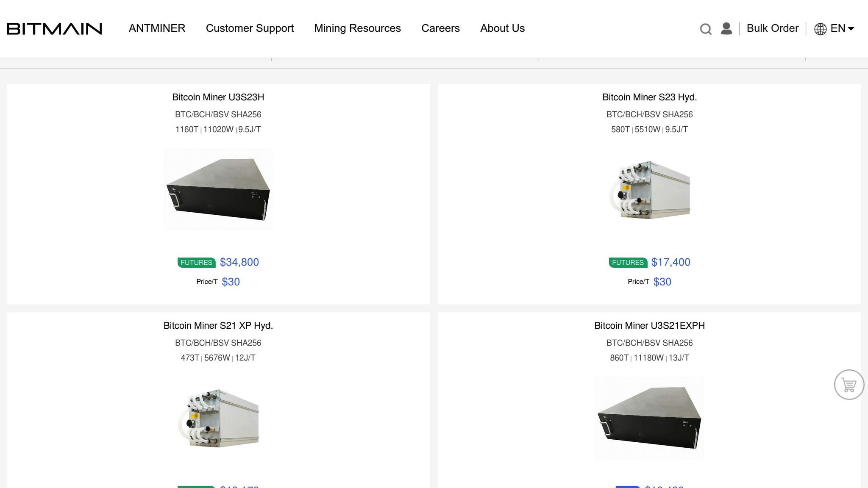Go to the Careers page
Viewport: 868px width, 488px height.
click(x=440, y=28)
